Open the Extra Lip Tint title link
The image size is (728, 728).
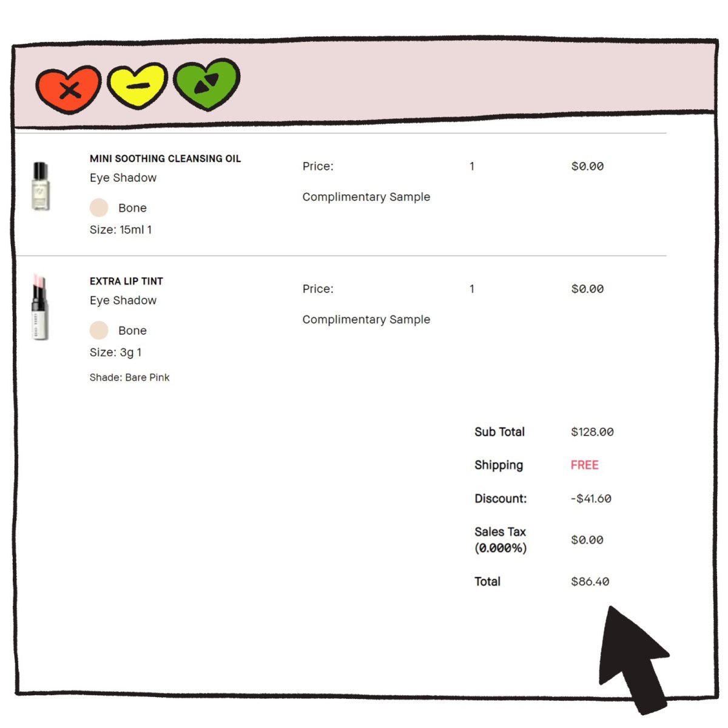point(126,281)
